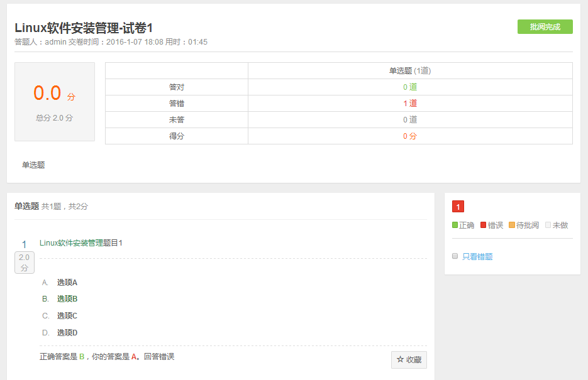Click the 未答 row label

coord(177,120)
